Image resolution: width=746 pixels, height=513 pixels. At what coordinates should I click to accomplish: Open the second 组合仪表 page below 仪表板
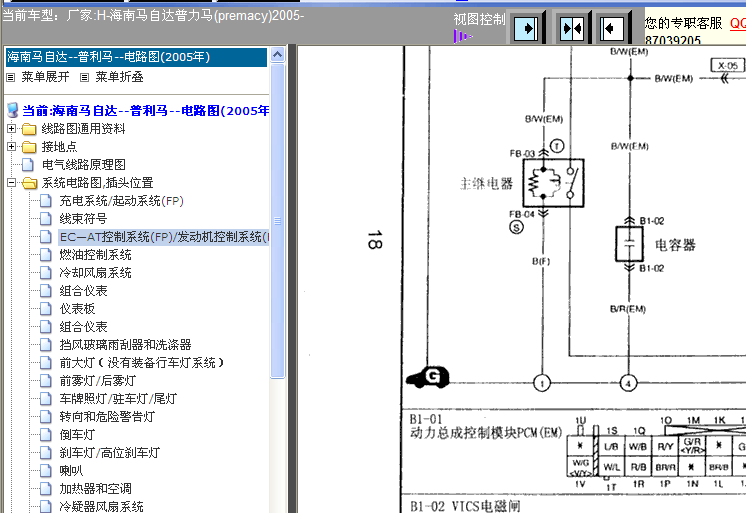(x=83, y=327)
